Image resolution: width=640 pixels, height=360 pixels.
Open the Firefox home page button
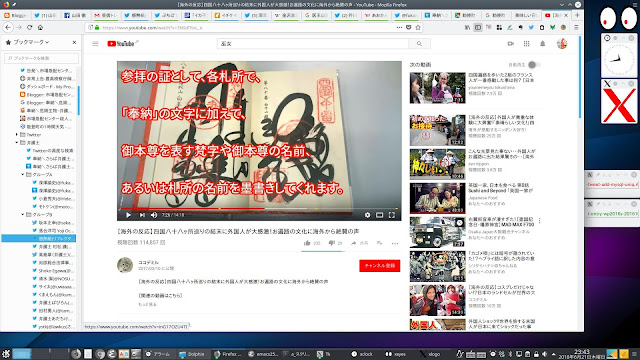click(x=40, y=27)
